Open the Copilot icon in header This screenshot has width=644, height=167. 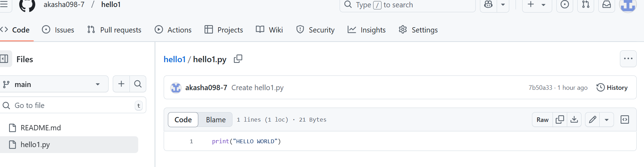click(488, 5)
